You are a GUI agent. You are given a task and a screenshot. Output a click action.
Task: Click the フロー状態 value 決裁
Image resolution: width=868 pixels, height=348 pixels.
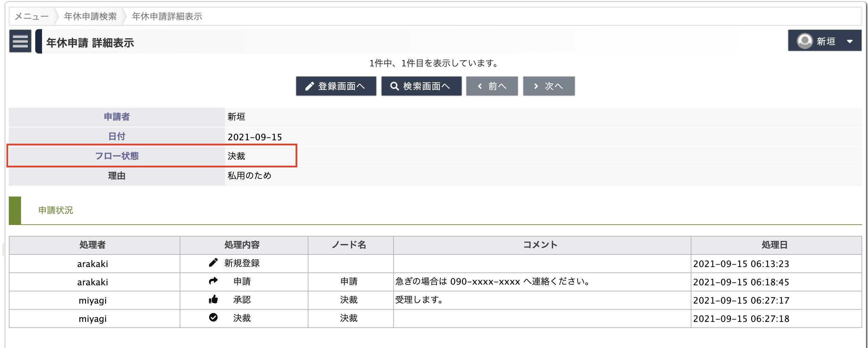coord(236,156)
